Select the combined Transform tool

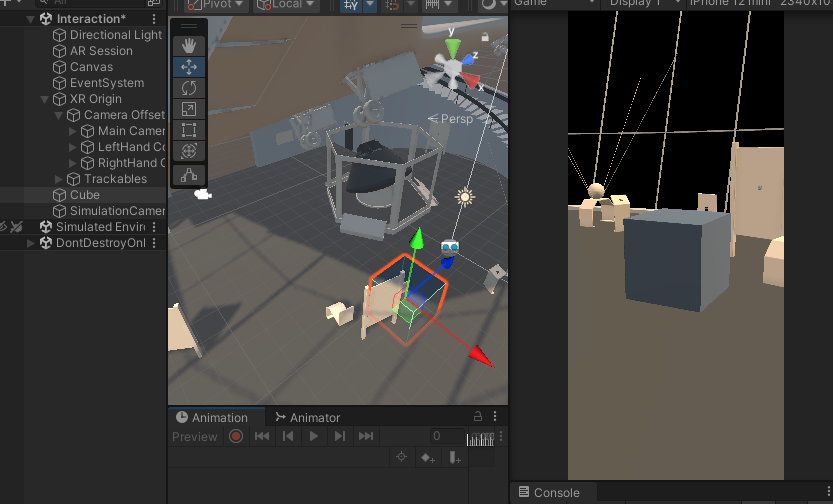click(189, 151)
